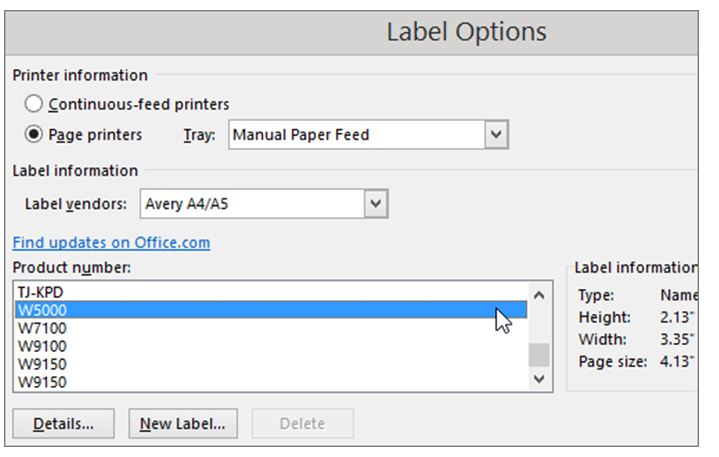
Task: Click the Manual Paper Feed tray field
Action: coord(356,134)
